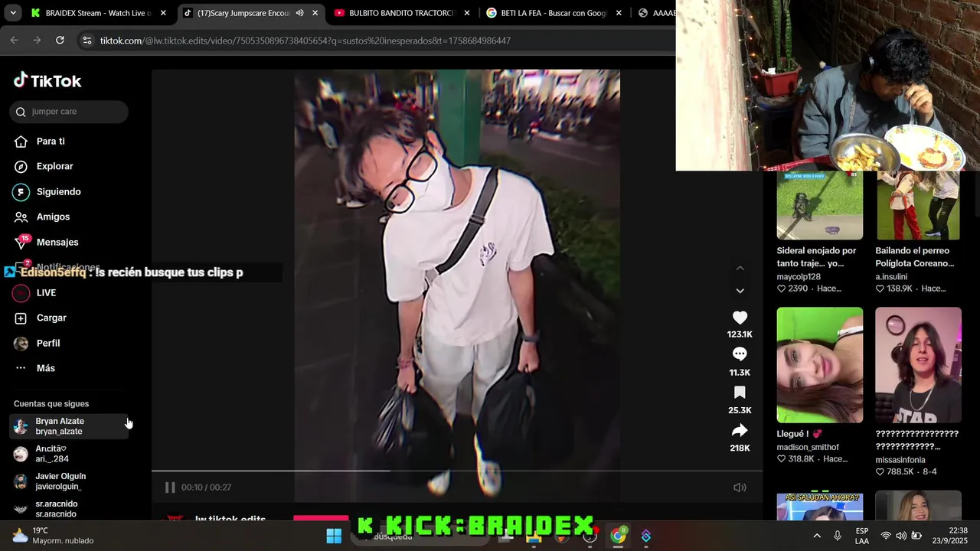This screenshot has width=980, height=551.
Task: Open the ESP LAA language switcher
Action: pos(862,536)
